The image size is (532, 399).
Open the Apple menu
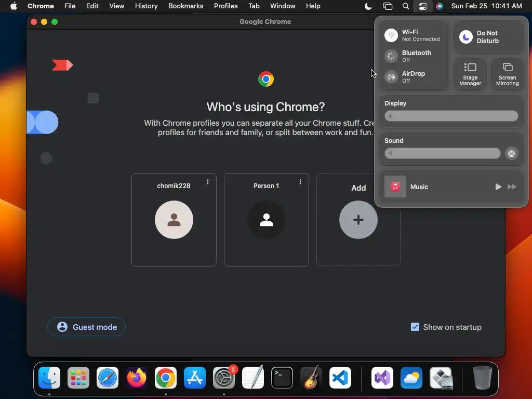coord(14,6)
